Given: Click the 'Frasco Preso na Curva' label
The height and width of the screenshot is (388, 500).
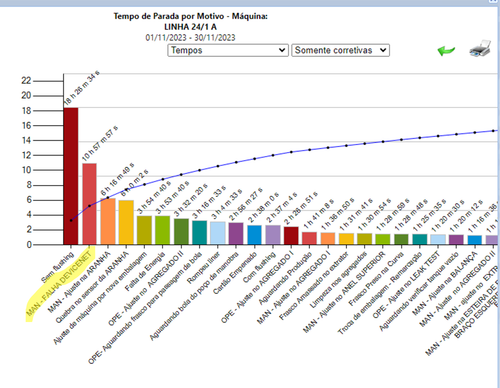Looking at the screenshot, I should 376,278.
